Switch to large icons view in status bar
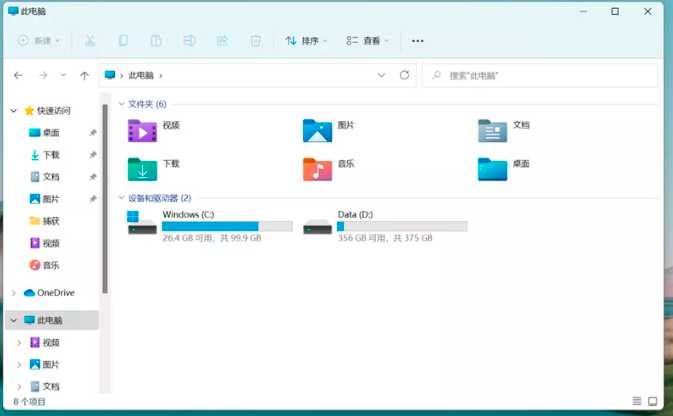This screenshot has height=416, width=673. (x=652, y=401)
